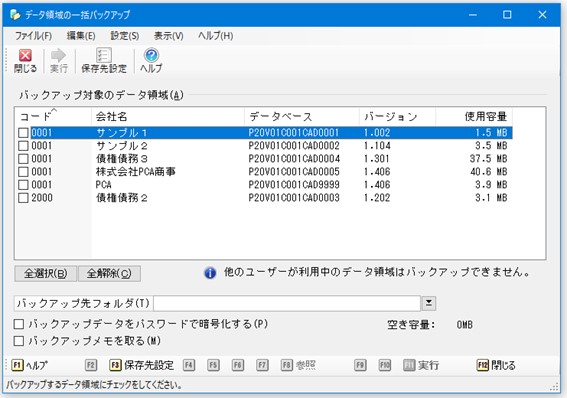Enable バックアップメモを取る checkbox
Screen dimensions: 567x398
tap(19, 341)
